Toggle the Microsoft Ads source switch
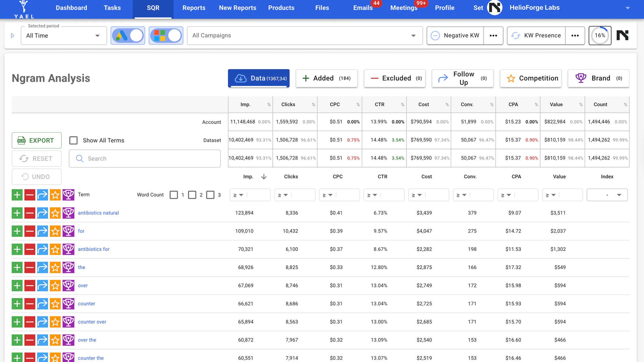 tap(166, 35)
